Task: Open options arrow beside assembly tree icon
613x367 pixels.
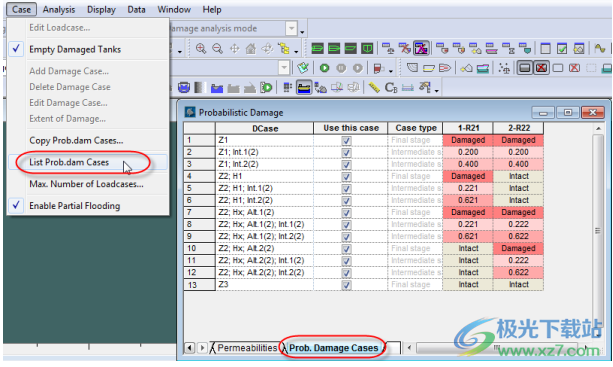Action: (296, 52)
